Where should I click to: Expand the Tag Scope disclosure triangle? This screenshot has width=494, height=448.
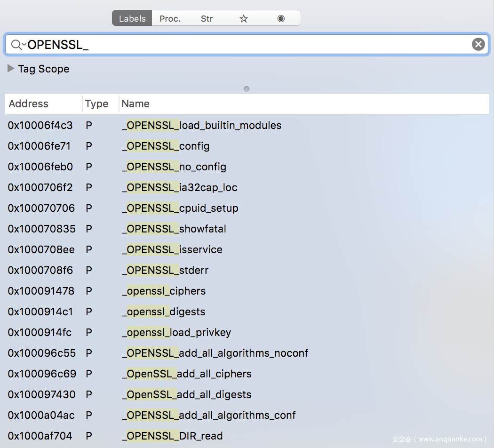coord(11,69)
